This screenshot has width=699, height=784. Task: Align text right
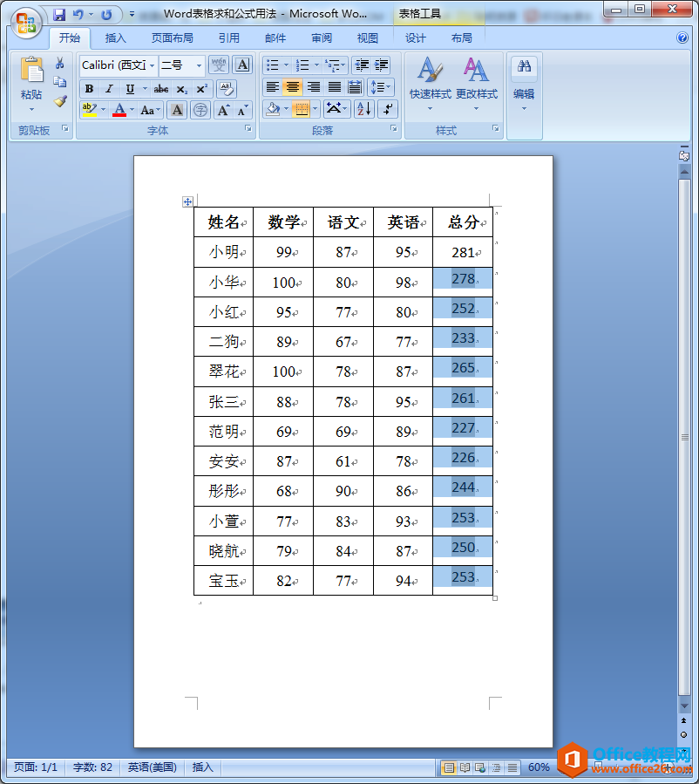[x=313, y=87]
